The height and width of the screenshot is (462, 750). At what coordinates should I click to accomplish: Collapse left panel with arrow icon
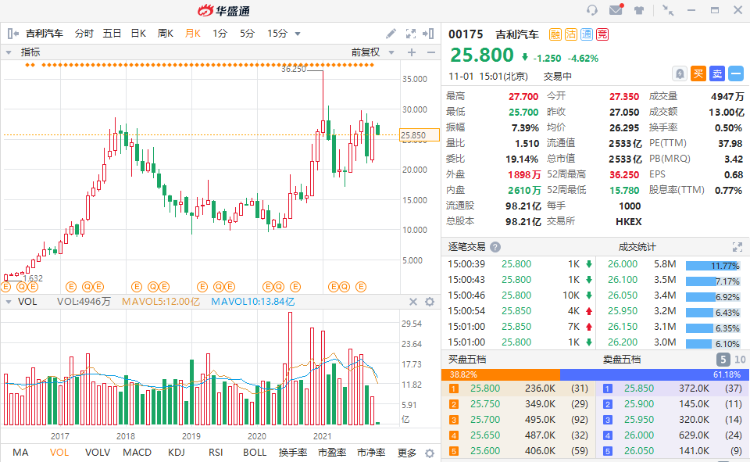click(x=13, y=33)
